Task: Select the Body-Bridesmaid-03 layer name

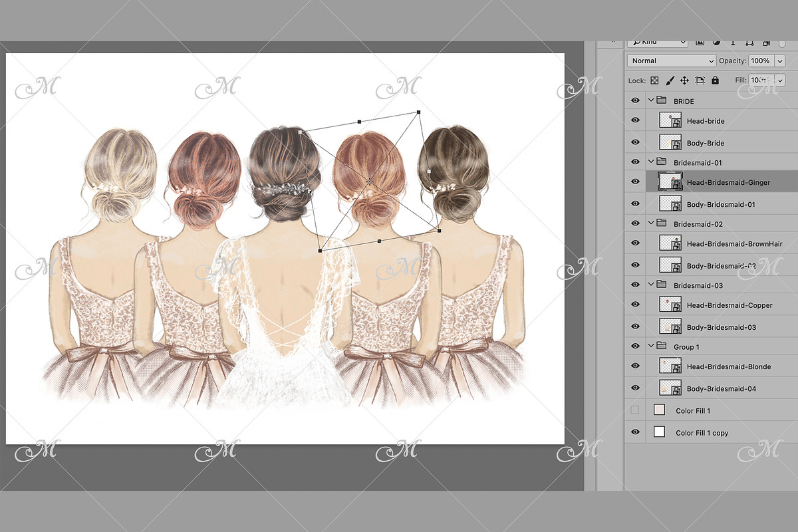Action: point(722,327)
